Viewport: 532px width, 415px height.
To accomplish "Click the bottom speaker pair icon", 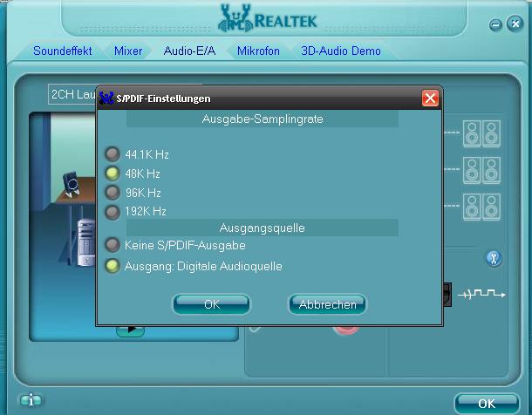I will [481, 207].
